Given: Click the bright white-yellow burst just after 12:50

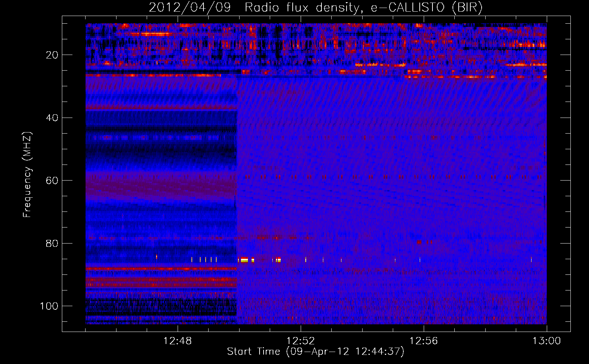Looking at the screenshot, I should click(244, 260).
